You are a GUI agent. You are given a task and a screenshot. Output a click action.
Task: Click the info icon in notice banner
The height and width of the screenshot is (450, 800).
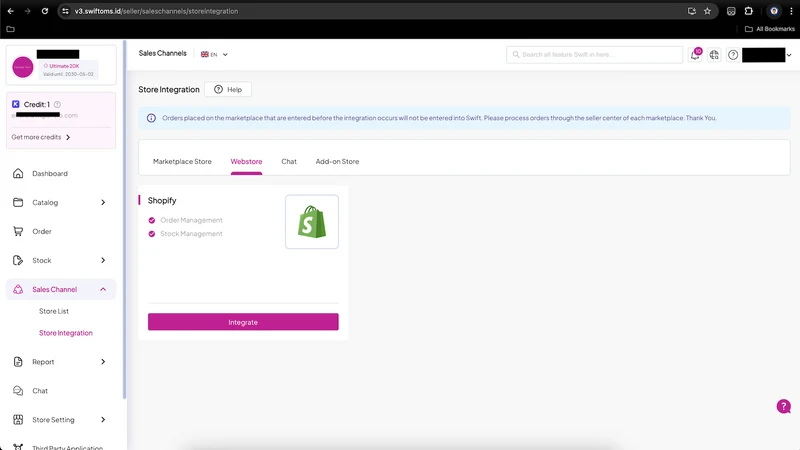click(x=152, y=118)
